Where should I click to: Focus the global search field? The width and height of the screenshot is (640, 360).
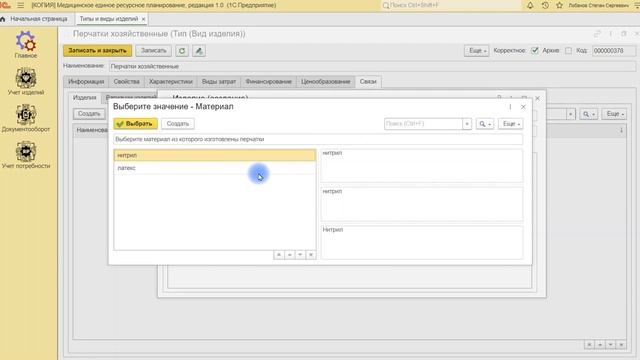click(x=451, y=5)
